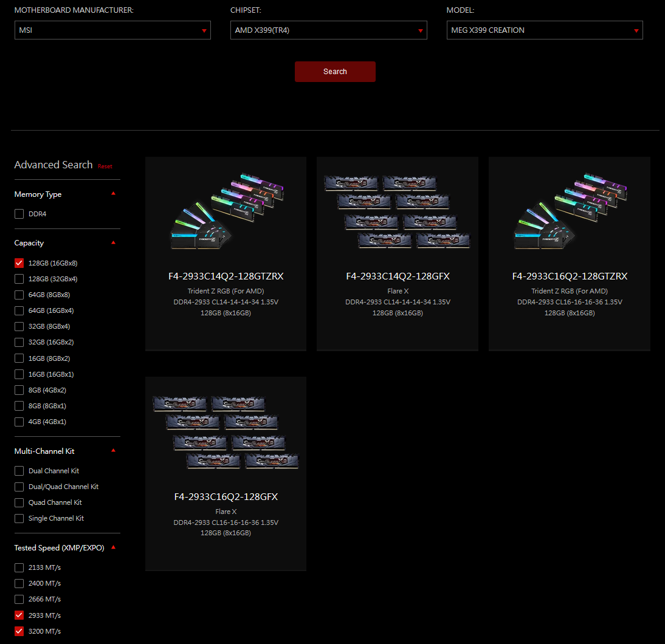The width and height of the screenshot is (665, 644).
Task: Select the Quad Channel Kit checkbox
Action: [19, 502]
